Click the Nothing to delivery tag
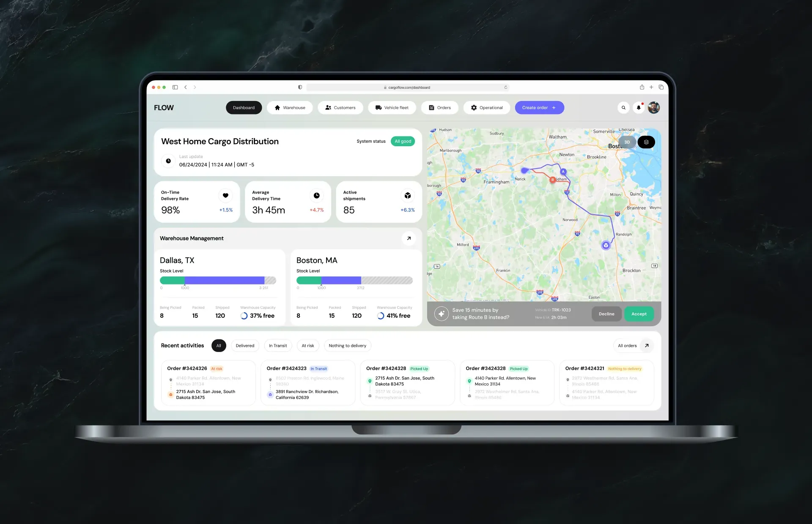Viewport: 812px width, 524px height. pos(625,369)
